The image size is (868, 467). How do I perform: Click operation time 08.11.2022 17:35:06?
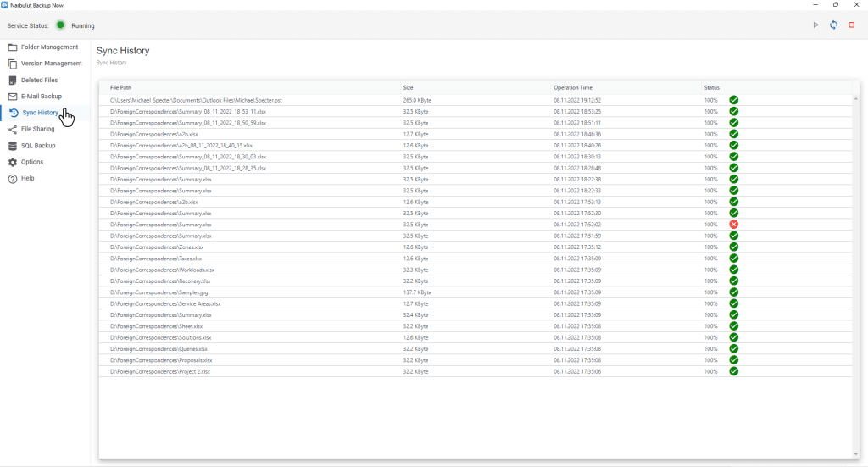[577, 371]
